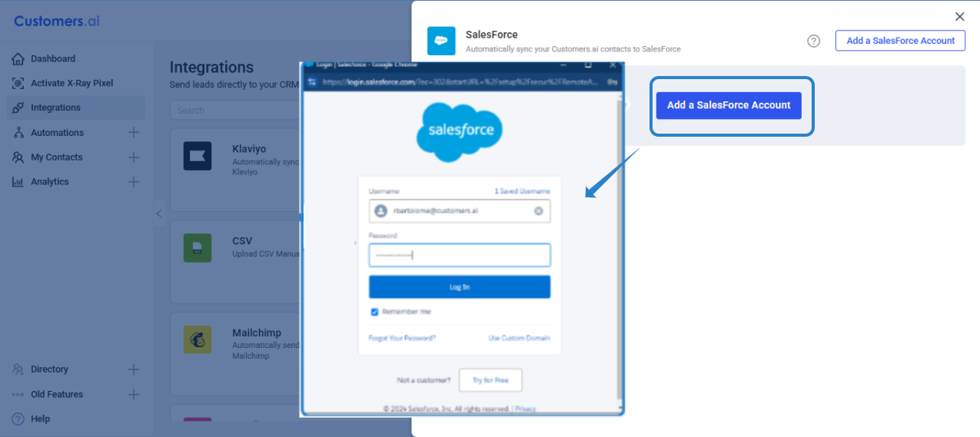980x437 pixels.
Task: Expand the Directory plus icon
Action: coord(134,369)
